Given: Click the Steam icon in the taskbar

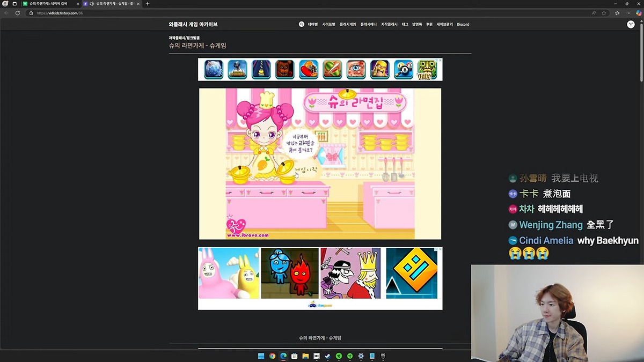Looking at the screenshot, I should click(x=327, y=356).
